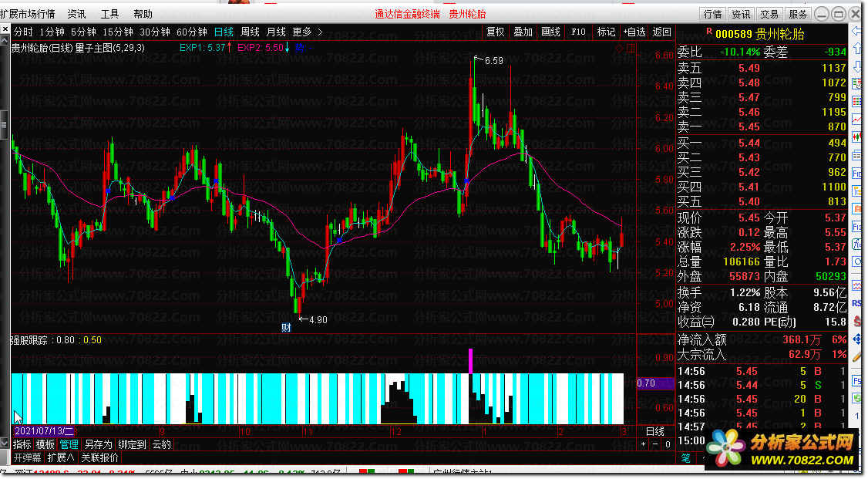Click the down arrow at left bottom edge
868x479 pixels.
coord(5,443)
